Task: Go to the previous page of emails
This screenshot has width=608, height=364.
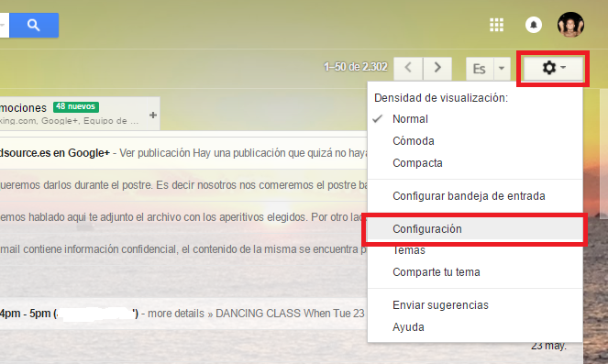Action: (408, 68)
